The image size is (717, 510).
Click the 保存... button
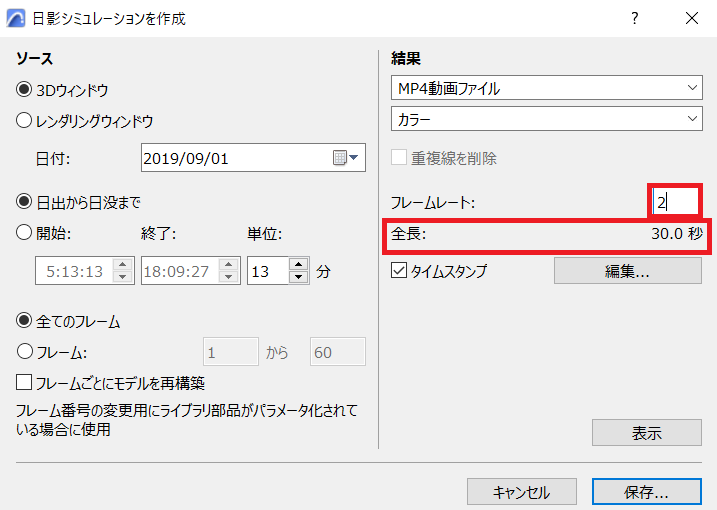pos(647,492)
